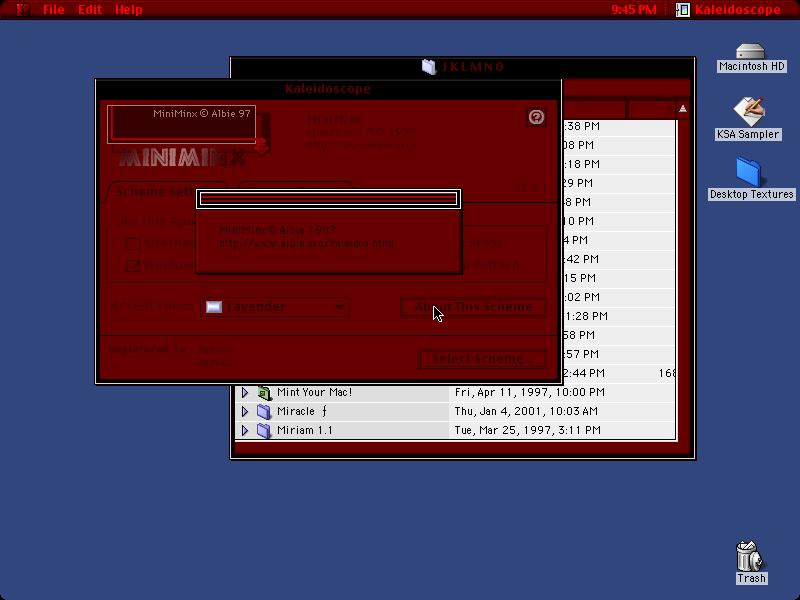The image size is (800, 600).
Task: Select the Miriam 1.1 folder name
Action: pyautogui.click(x=305, y=430)
